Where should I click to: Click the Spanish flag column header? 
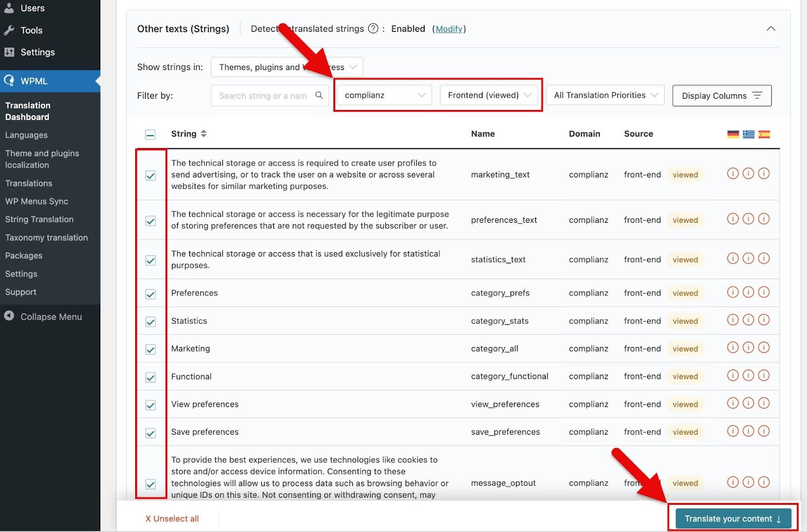[764, 134]
